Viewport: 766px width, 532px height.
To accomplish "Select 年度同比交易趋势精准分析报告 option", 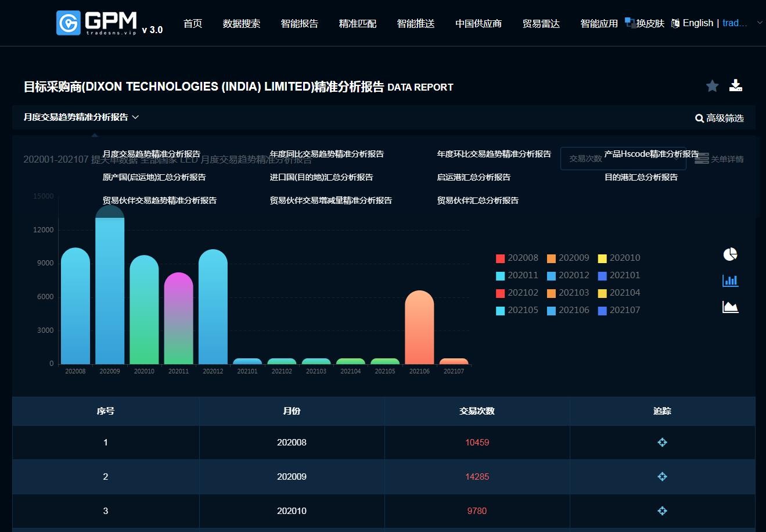I will [x=327, y=154].
